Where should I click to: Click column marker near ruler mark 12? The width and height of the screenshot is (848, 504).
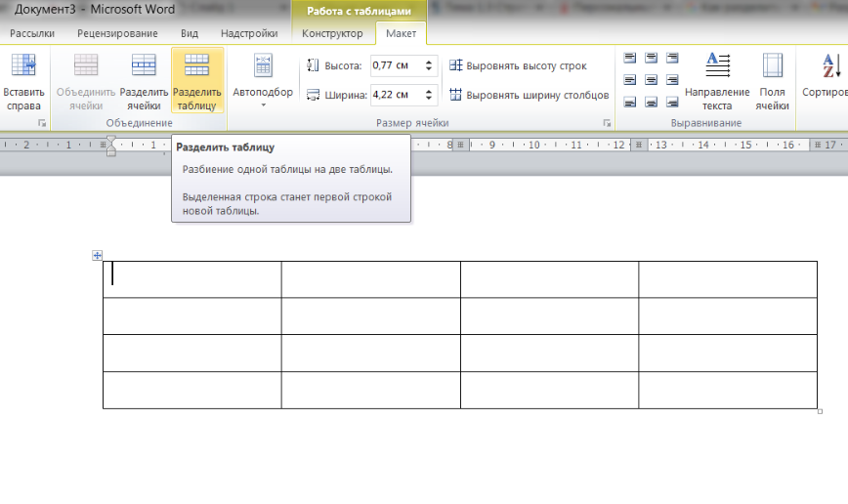[639, 145]
